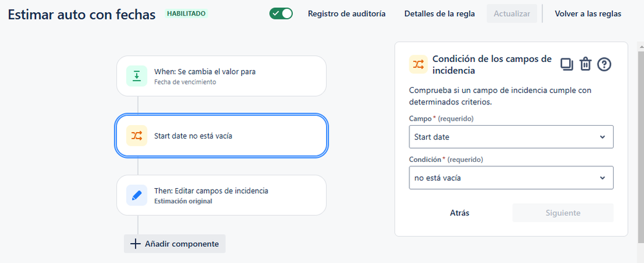This screenshot has width=644, height=263.
Task: Click the condition icon in side panel header
Action: coord(418,64)
